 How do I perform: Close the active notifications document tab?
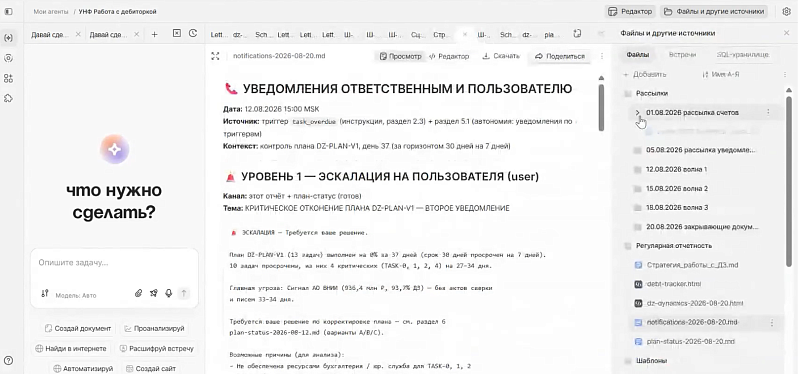pyautogui.click(x=464, y=35)
